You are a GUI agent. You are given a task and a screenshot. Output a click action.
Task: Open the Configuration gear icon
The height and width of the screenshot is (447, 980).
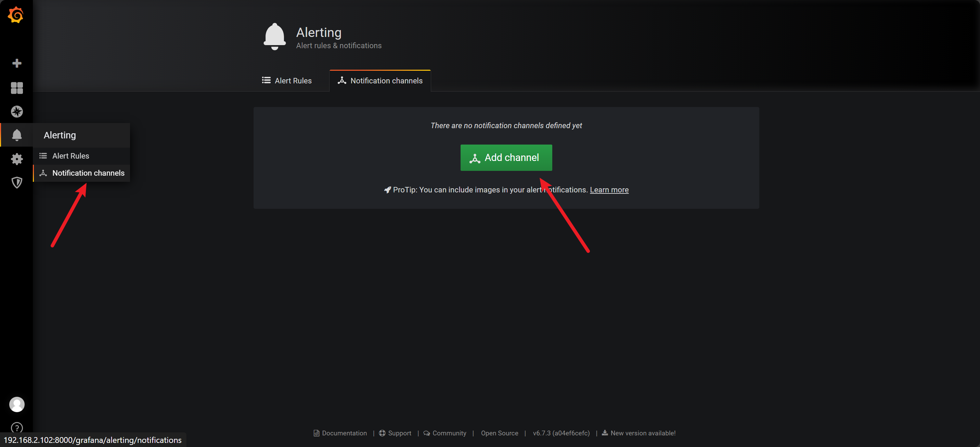17,159
